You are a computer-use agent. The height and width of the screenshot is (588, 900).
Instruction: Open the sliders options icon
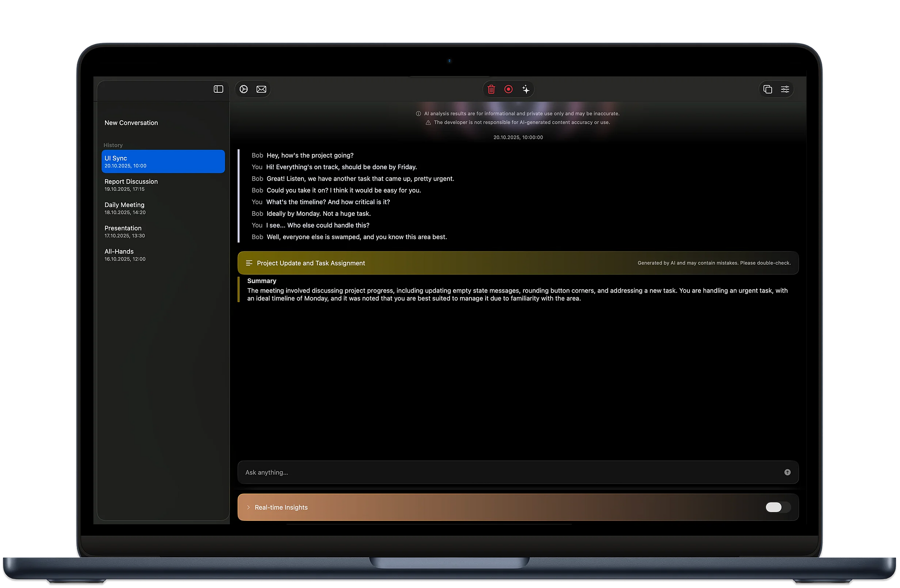pyautogui.click(x=785, y=89)
